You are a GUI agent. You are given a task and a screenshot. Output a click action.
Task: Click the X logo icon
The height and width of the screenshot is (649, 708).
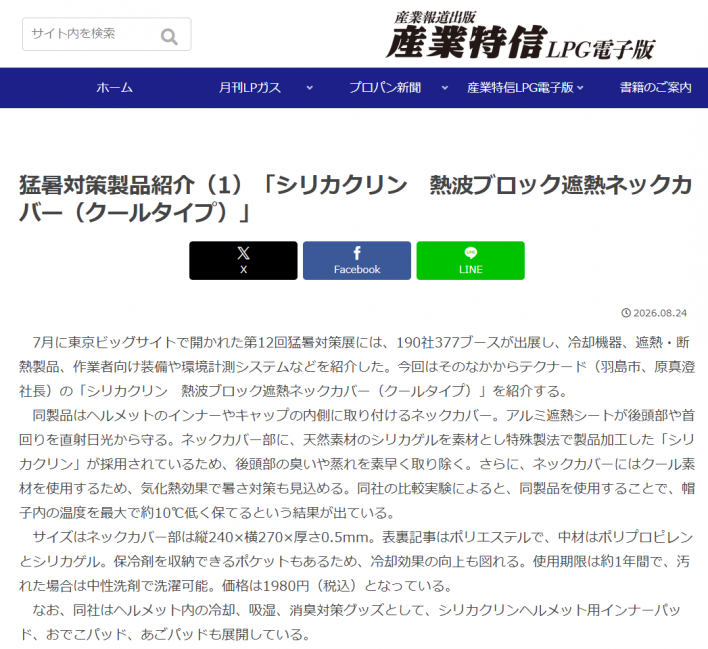tap(243, 253)
